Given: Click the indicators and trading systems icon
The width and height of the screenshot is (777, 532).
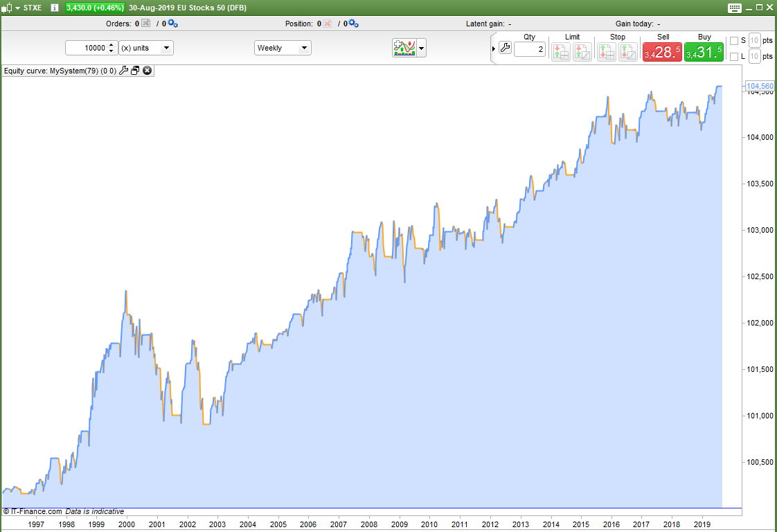Looking at the screenshot, I should 404,48.
